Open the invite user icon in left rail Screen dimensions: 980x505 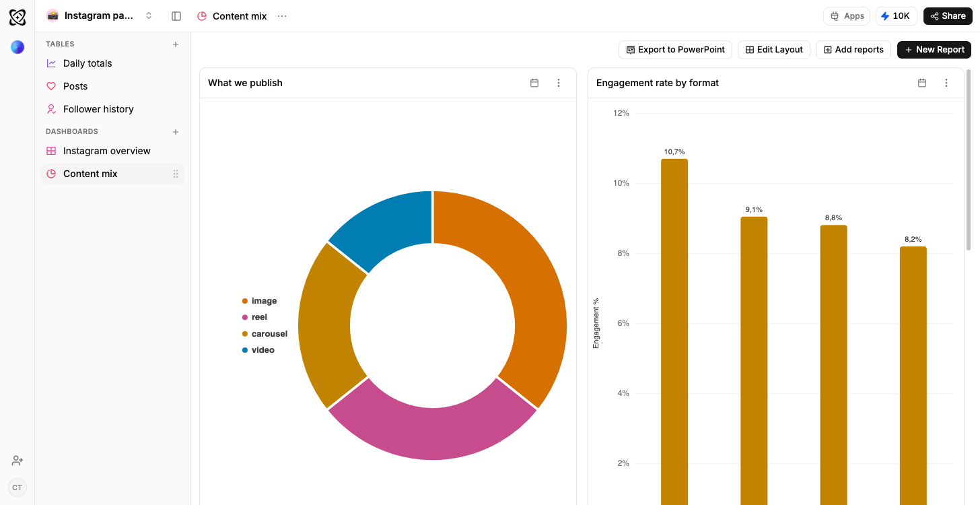tap(17, 461)
